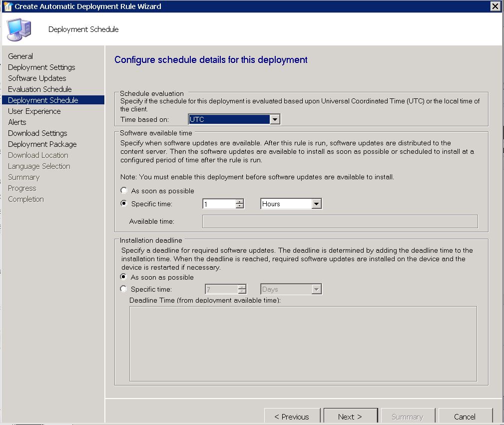Go to the Evaluation Schedule page
The height and width of the screenshot is (425, 504).
[x=40, y=89]
